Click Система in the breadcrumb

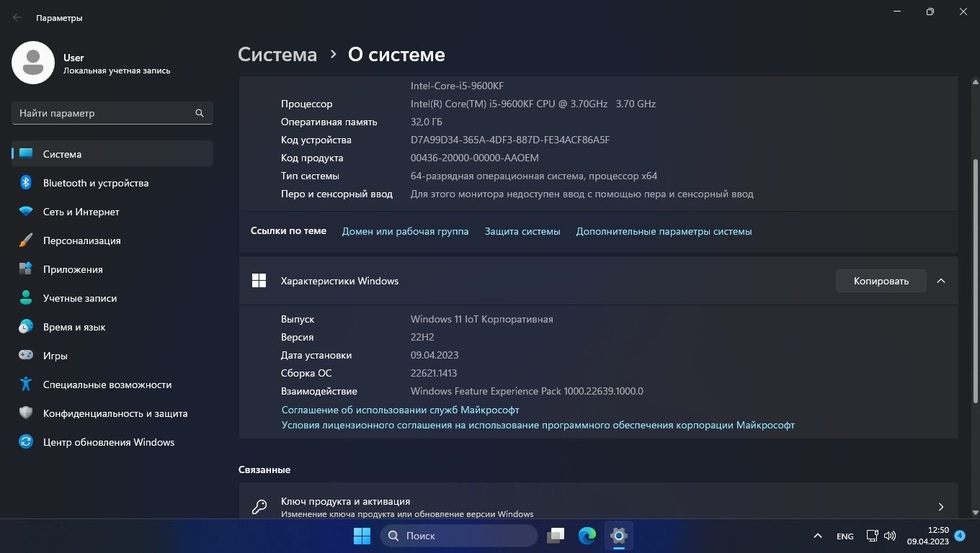pyautogui.click(x=277, y=55)
